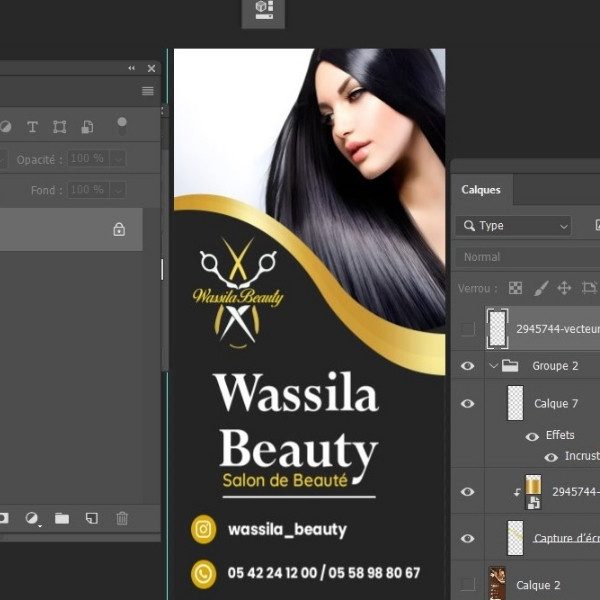Image resolution: width=600 pixels, height=600 pixels.
Task: Click the shape layer filter icon
Action: [x=60, y=127]
